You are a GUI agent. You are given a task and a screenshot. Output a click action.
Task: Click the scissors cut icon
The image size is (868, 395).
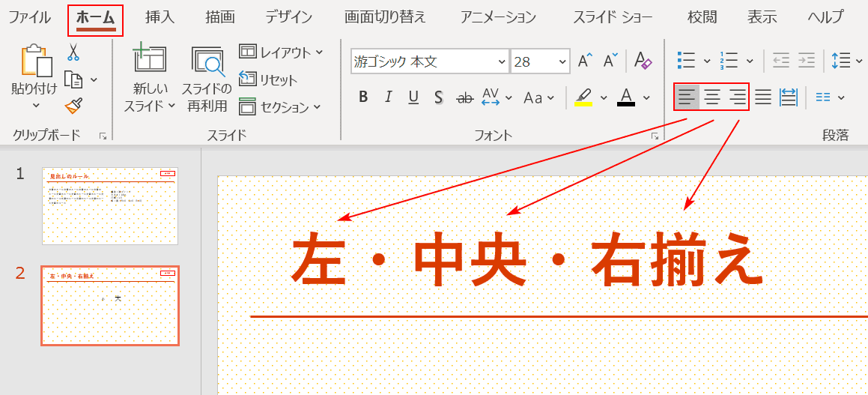73,52
